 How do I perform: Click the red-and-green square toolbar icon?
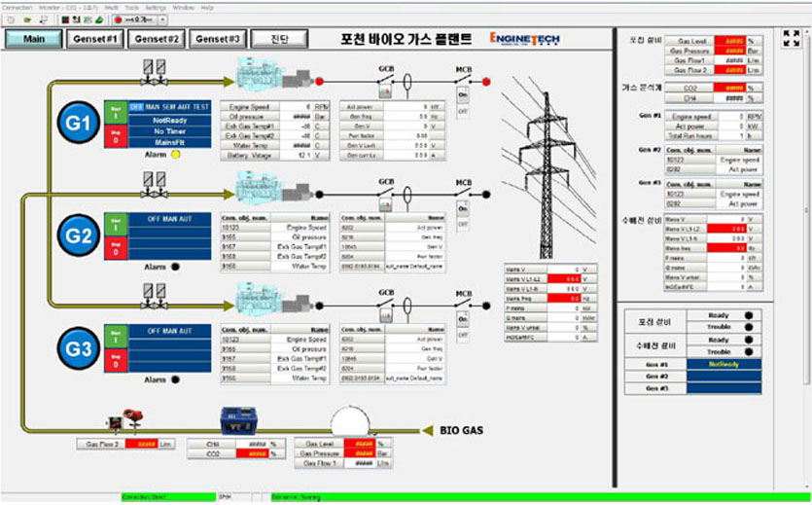66,19
